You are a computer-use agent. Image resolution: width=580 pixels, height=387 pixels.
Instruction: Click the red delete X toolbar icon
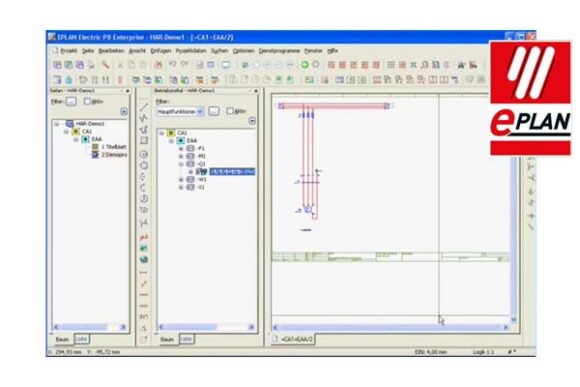point(158,65)
